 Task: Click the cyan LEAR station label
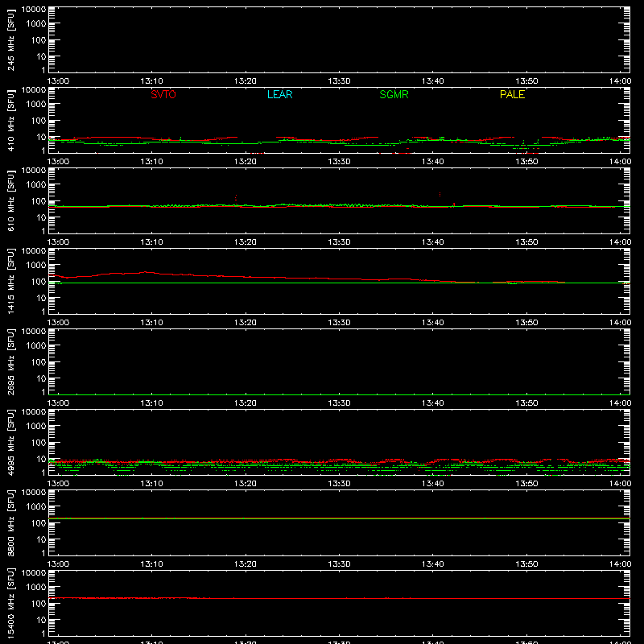pos(279,94)
